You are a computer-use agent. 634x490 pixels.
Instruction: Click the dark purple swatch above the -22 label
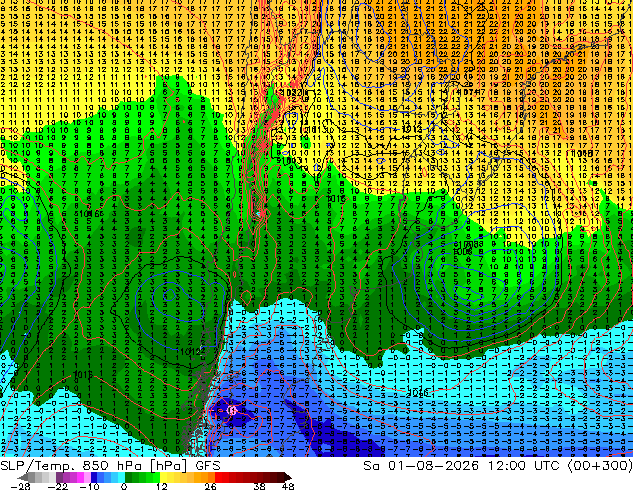[59, 477]
